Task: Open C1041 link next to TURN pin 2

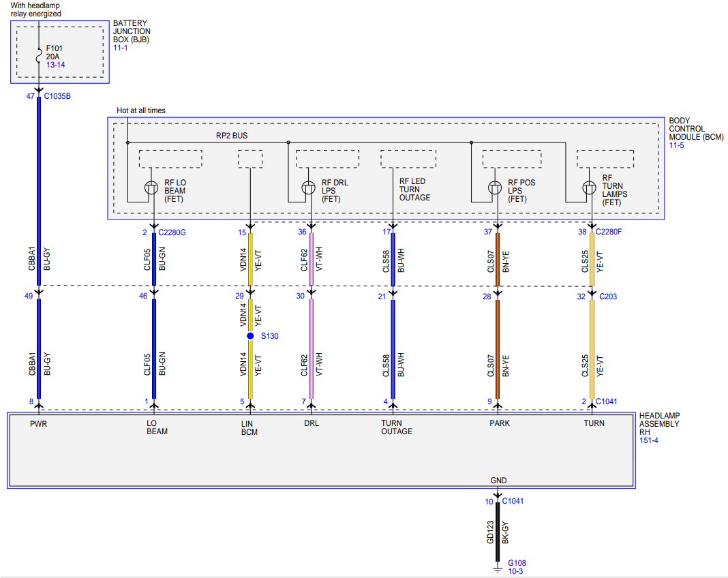Action: click(x=607, y=401)
